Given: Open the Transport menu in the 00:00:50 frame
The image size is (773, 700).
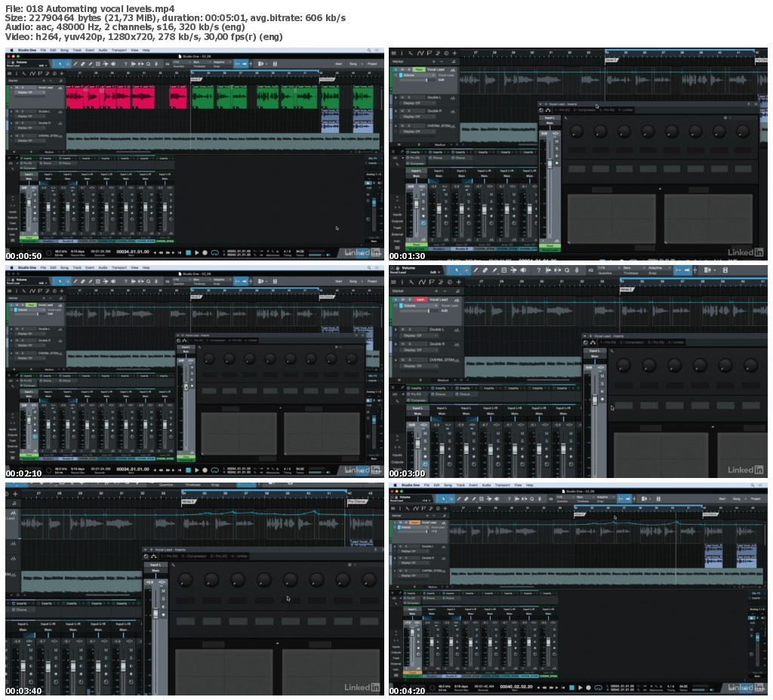Looking at the screenshot, I should click(x=119, y=50).
